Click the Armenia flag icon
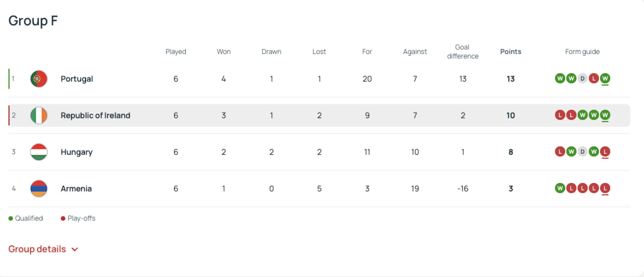Viewport: 644px width, 277px height. pos(39,189)
